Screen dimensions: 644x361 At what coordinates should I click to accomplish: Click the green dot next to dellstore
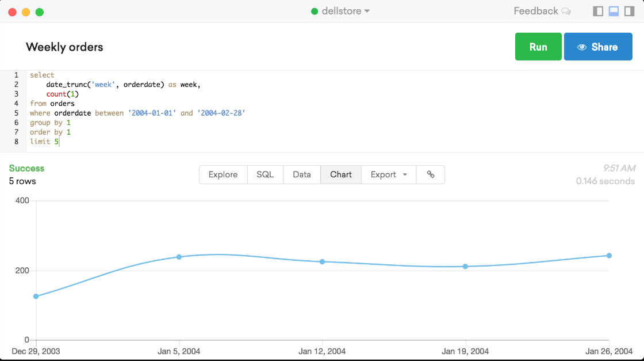pyautogui.click(x=315, y=10)
